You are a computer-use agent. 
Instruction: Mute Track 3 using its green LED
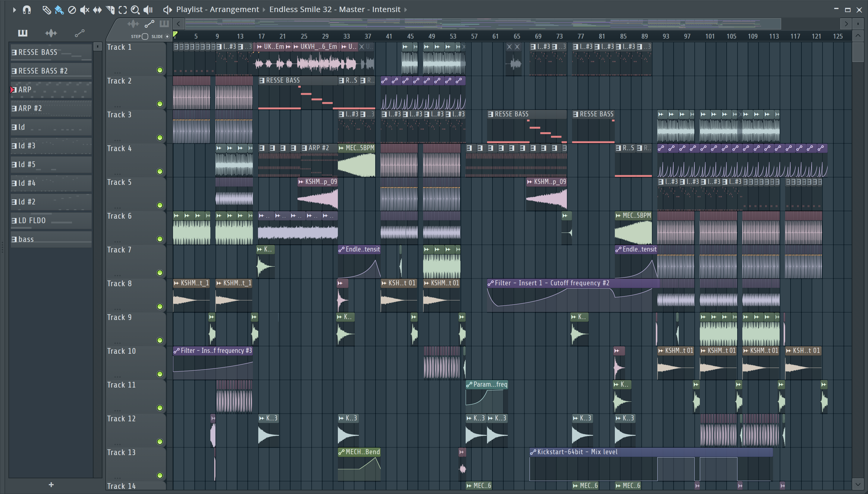[160, 138]
